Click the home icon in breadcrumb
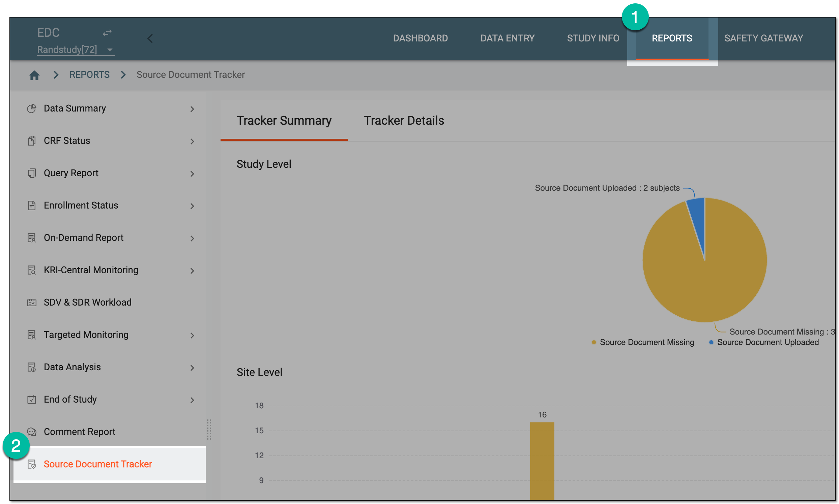Image resolution: width=839 pixels, height=504 pixels. [x=34, y=75]
